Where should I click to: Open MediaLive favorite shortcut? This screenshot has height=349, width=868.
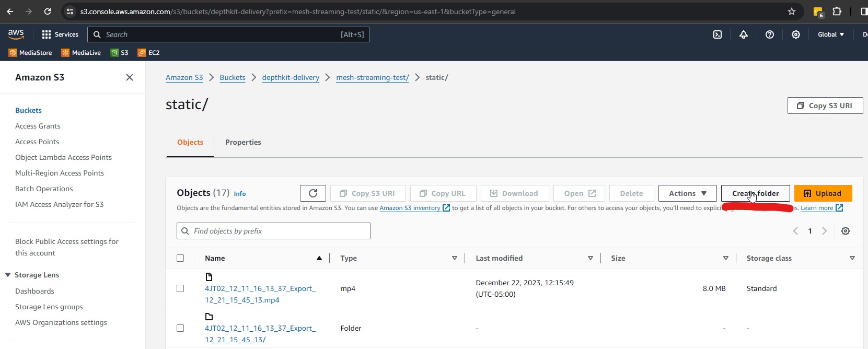(x=81, y=53)
